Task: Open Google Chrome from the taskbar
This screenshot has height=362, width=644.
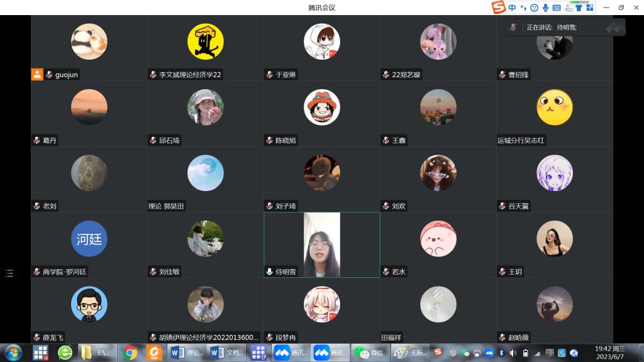Action: point(130,353)
